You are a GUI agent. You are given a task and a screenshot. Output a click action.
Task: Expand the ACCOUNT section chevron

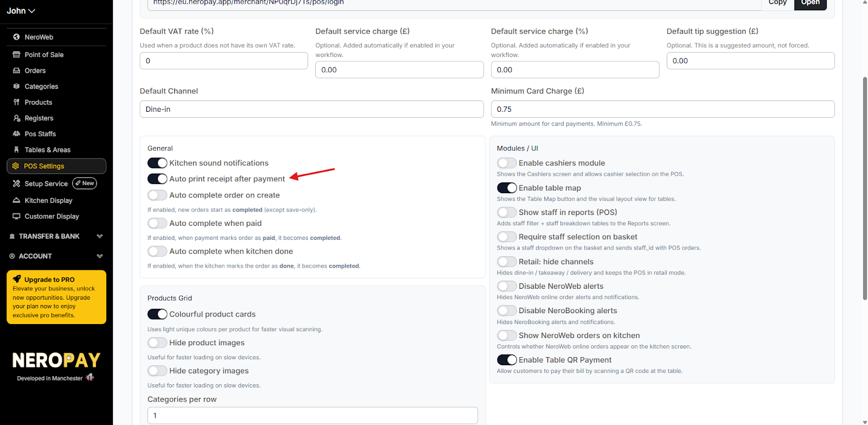(99, 256)
